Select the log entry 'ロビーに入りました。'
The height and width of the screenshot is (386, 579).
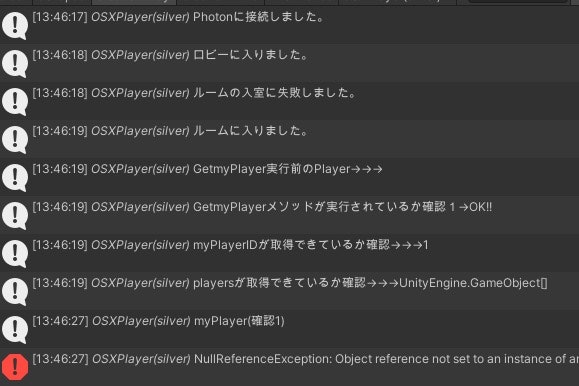[290, 64]
